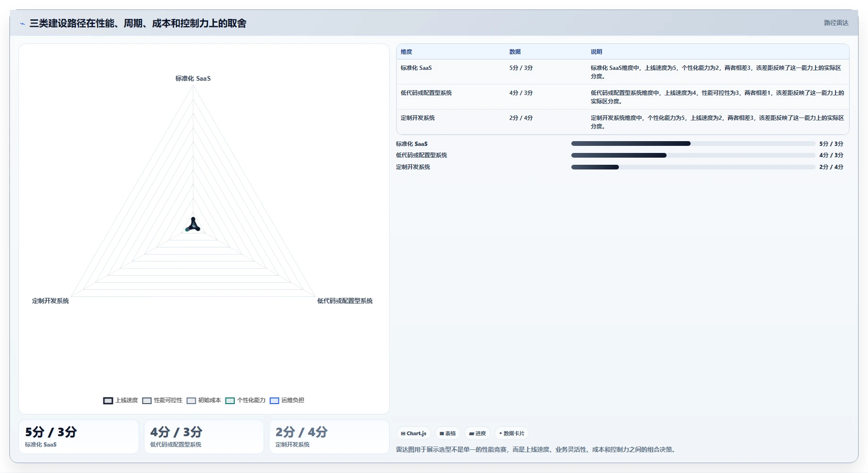Select the 定制开发系统 table row cell
This screenshot has height=473, width=868.
[417, 118]
